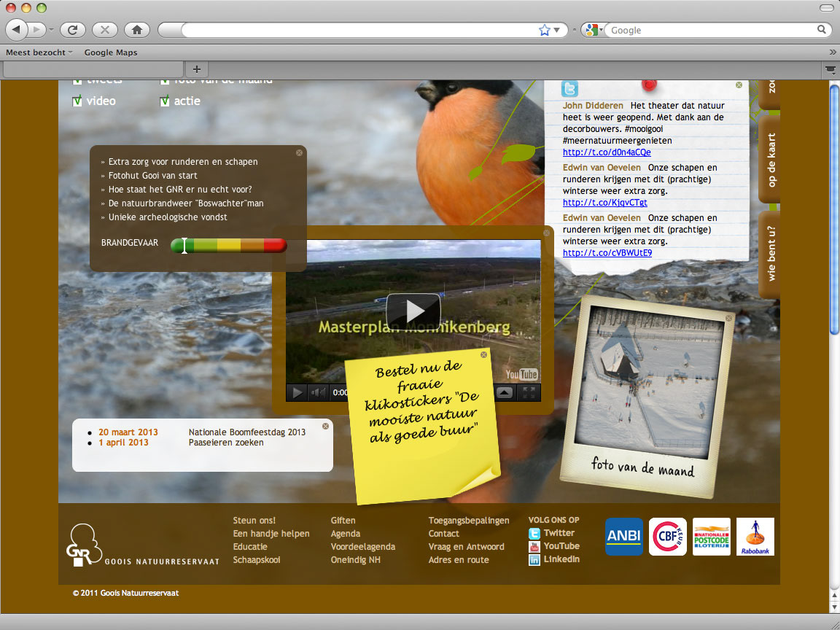Click the page's vertical scrollbar thumb

tap(834, 209)
